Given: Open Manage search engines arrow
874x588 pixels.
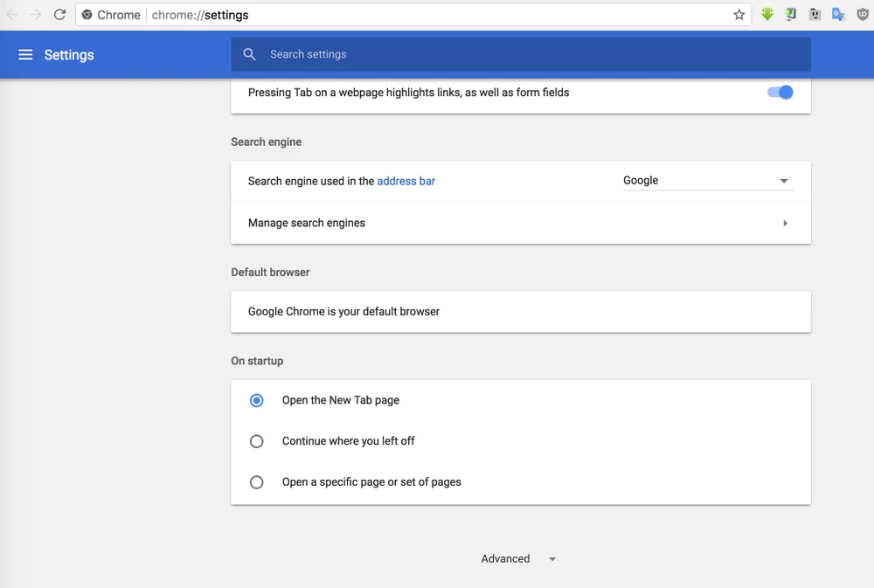Looking at the screenshot, I should click(x=785, y=224).
